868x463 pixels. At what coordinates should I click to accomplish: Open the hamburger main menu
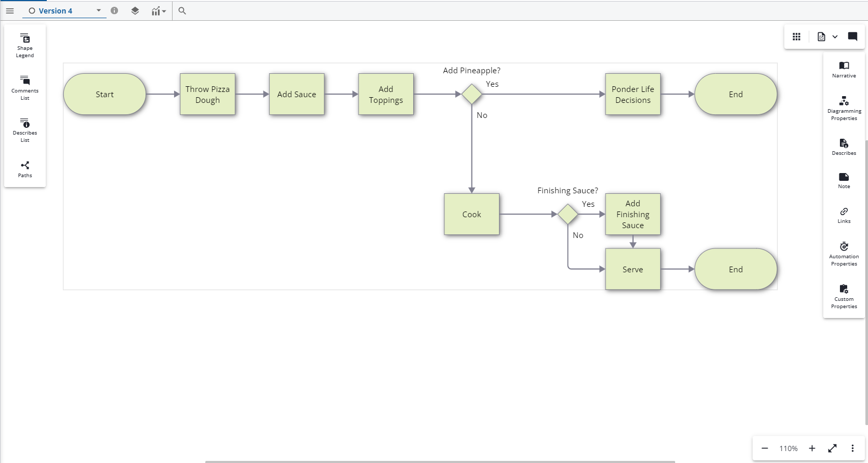pyautogui.click(x=10, y=11)
